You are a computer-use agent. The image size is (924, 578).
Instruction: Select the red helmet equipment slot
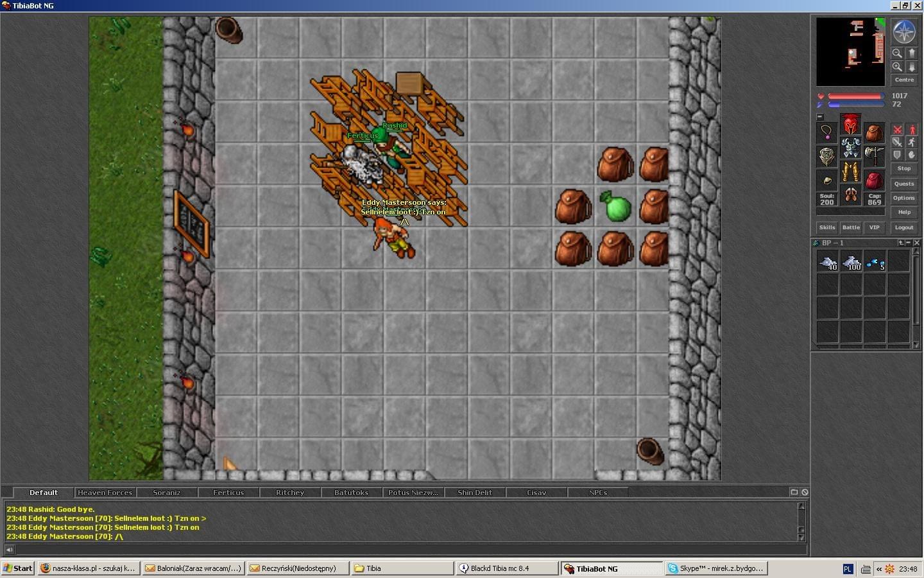851,124
